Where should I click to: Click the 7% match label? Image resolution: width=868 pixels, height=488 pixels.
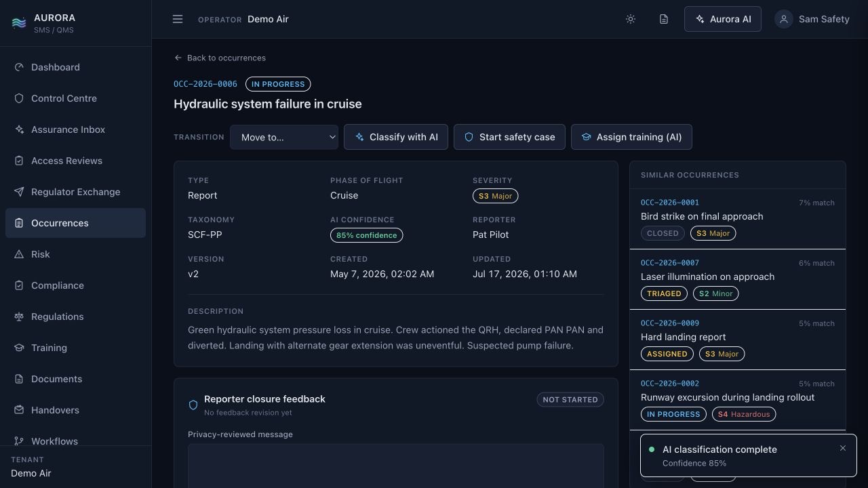coord(816,203)
